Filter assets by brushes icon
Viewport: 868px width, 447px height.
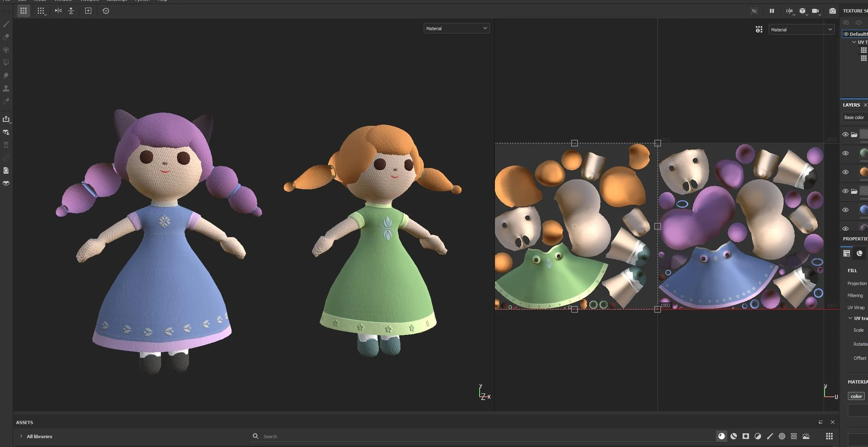pos(770,436)
